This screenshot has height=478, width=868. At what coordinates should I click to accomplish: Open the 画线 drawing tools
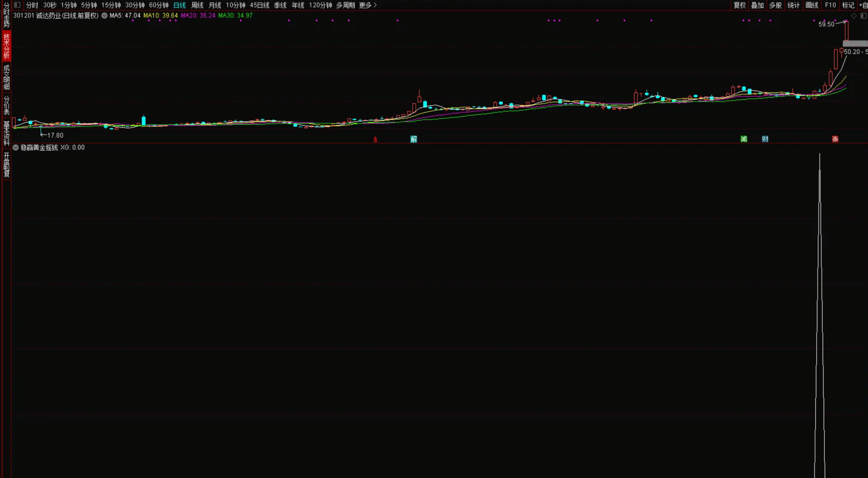(x=812, y=5)
